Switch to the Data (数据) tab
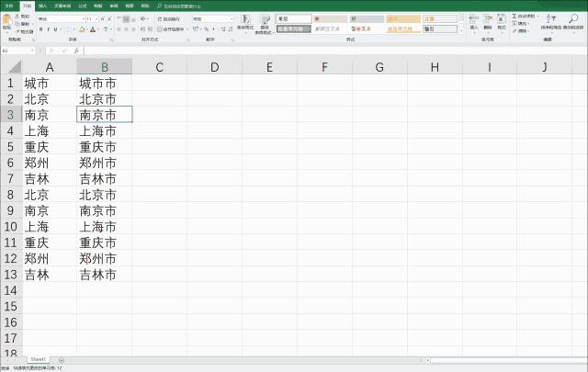Image resolution: width=588 pixels, height=372 pixels. pyautogui.click(x=98, y=6)
